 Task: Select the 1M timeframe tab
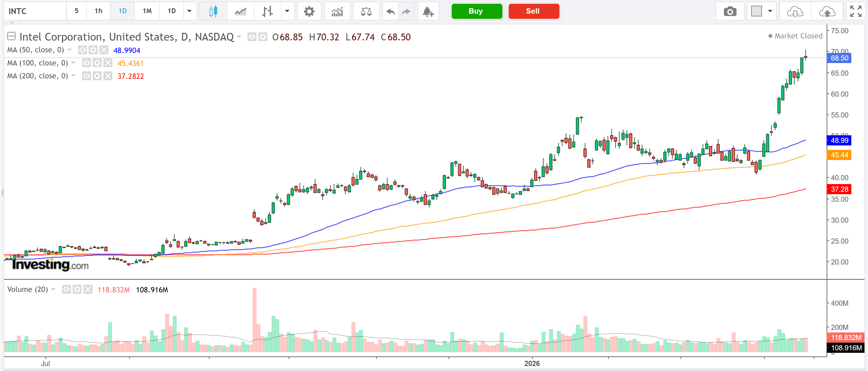point(147,11)
